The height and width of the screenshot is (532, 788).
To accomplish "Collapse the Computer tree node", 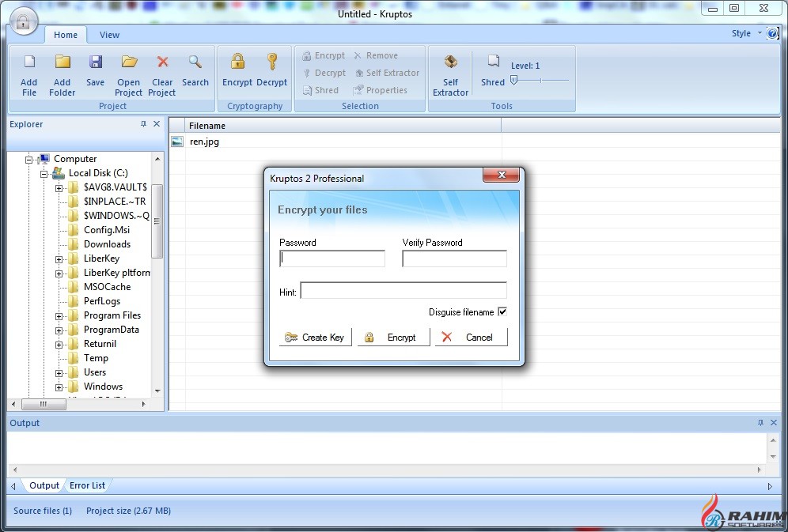I will 29,160.
